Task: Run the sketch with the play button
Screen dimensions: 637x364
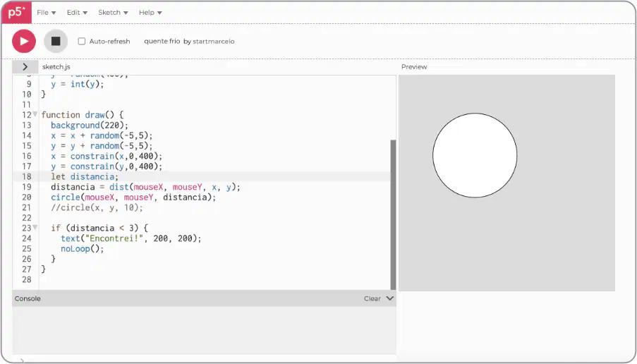Action: coord(24,41)
